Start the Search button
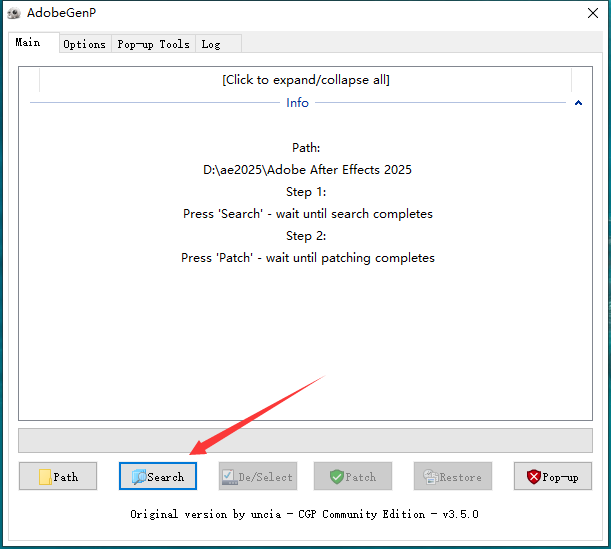Image resolution: width=611 pixels, height=549 pixels. (158, 476)
